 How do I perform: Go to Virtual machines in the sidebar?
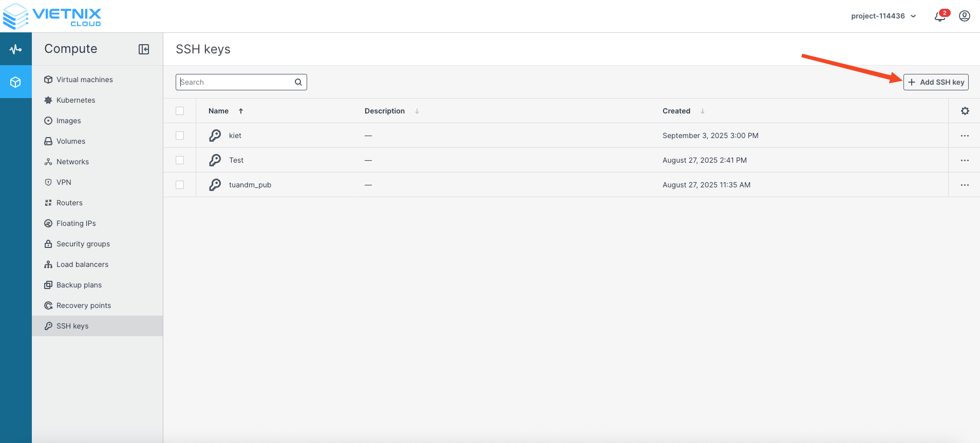(x=84, y=80)
